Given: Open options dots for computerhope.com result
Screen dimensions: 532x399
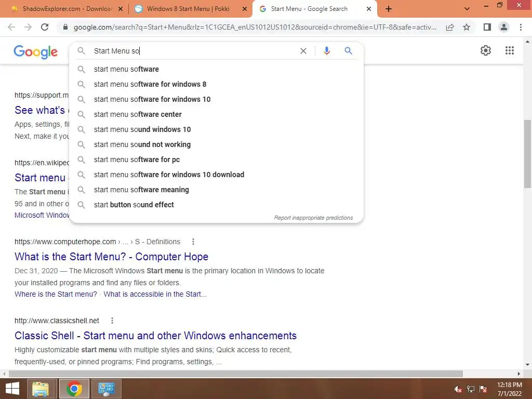Looking at the screenshot, I should [193, 242].
